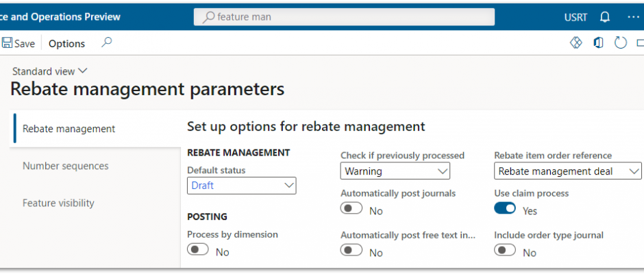Click the notification bell icon
The height and width of the screenshot is (274, 644).
[604, 17]
